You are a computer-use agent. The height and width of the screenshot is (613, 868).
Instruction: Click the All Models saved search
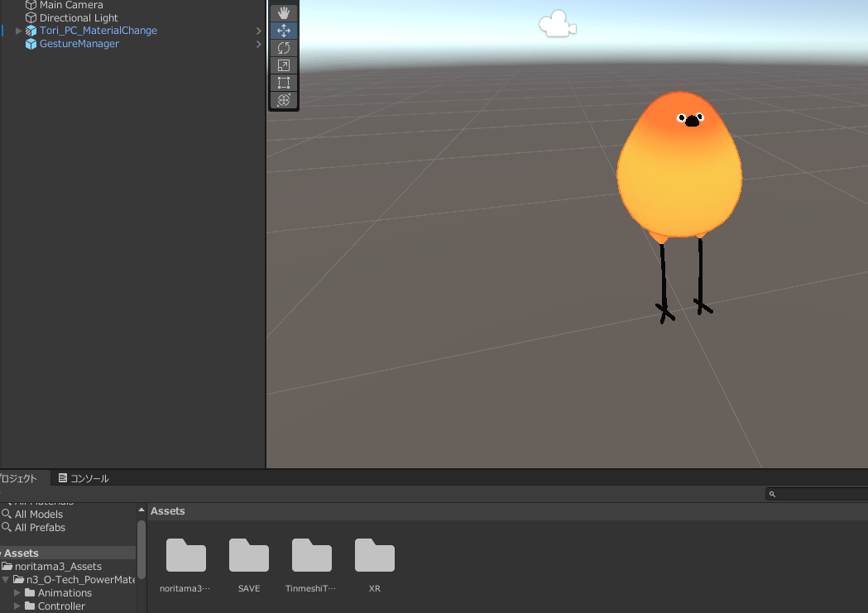[38, 515]
